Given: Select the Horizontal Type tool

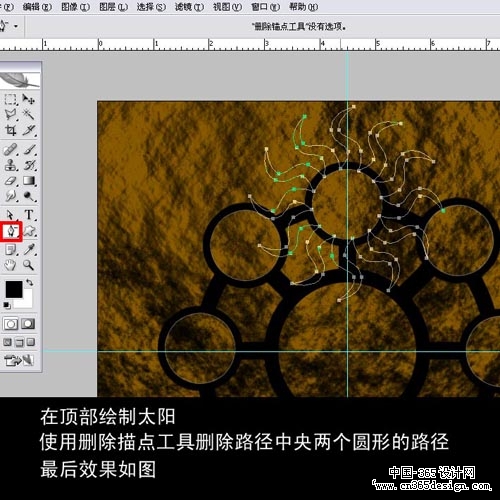Looking at the screenshot, I should click(x=29, y=214).
